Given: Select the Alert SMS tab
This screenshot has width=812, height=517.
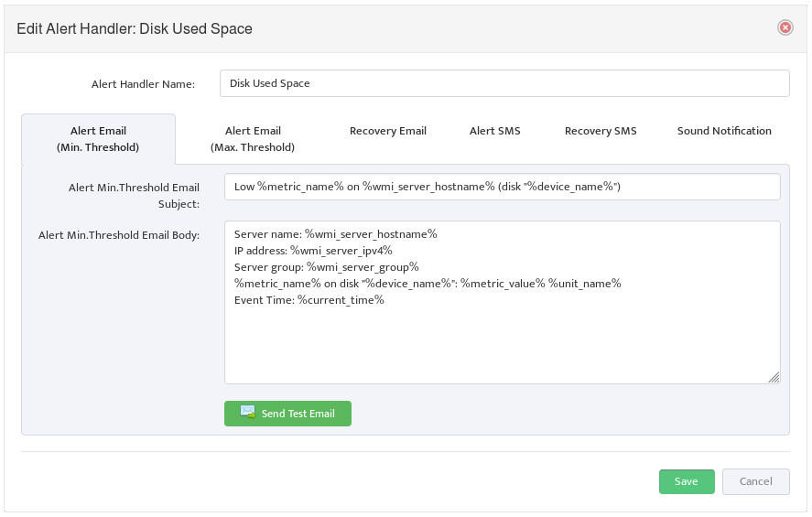Looking at the screenshot, I should (494, 131).
